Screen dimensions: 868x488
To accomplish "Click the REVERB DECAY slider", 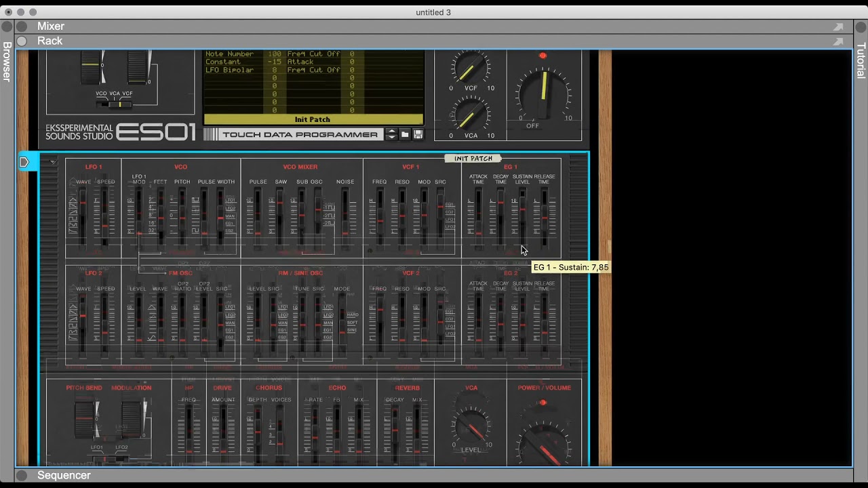I will 395,434.
